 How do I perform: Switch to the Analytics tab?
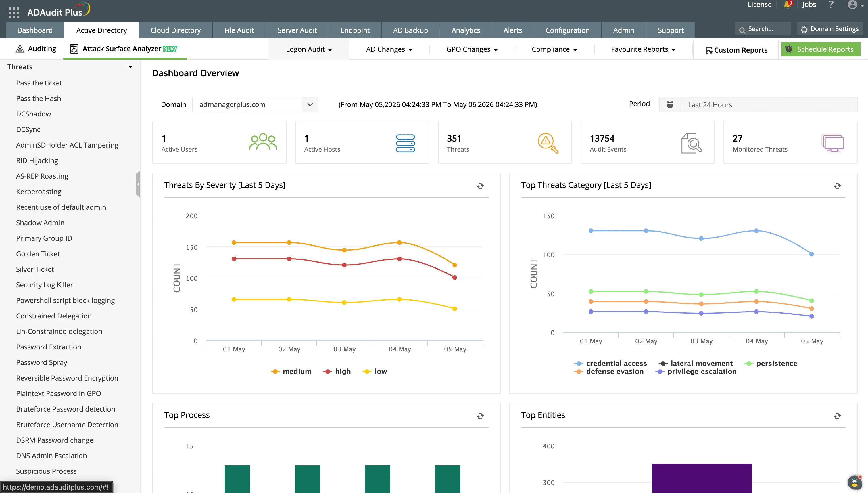point(465,30)
